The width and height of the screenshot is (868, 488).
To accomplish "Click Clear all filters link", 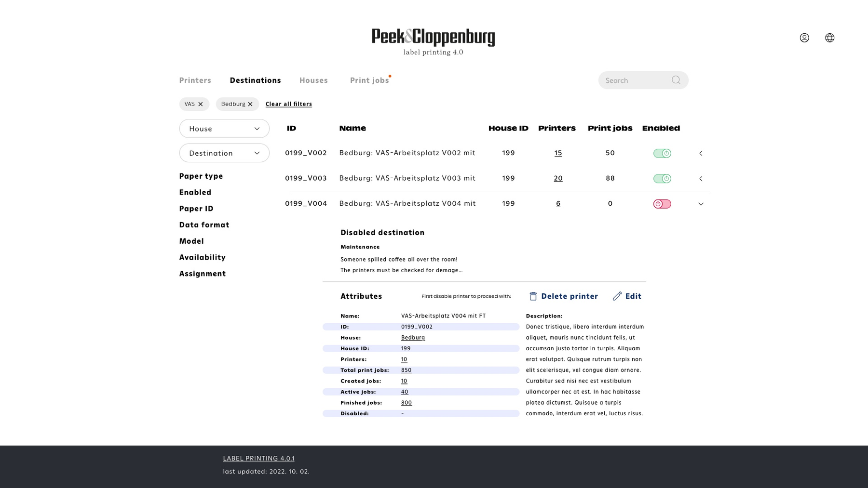I will pos(288,104).
